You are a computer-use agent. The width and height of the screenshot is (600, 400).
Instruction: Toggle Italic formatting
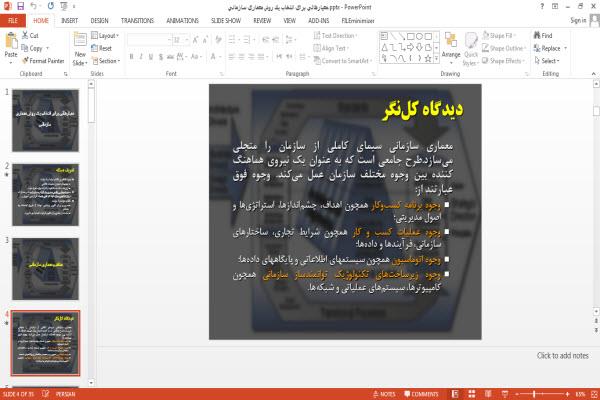(x=141, y=57)
